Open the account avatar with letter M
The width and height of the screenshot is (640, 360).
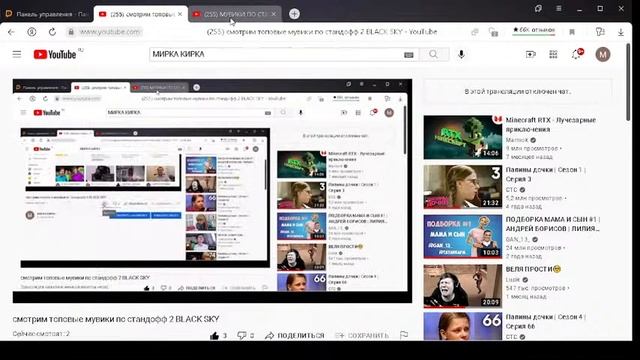(x=603, y=54)
